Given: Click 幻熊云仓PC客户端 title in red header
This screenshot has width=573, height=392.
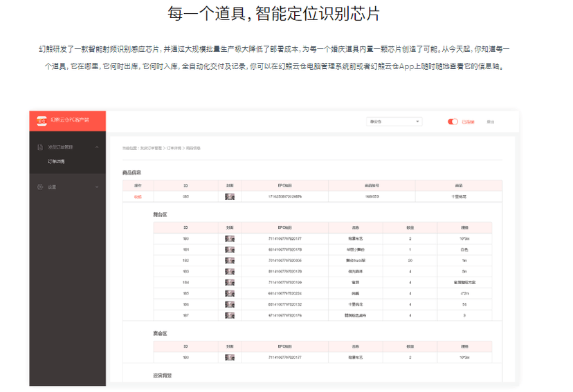Looking at the screenshot, I should pyautogui.click(x=70, y=120).
